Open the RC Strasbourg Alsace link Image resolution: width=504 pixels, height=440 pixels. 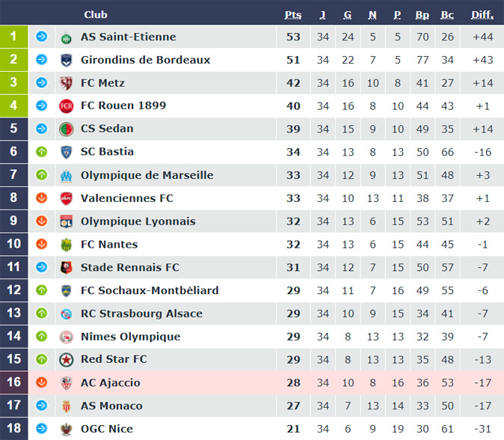141,314
